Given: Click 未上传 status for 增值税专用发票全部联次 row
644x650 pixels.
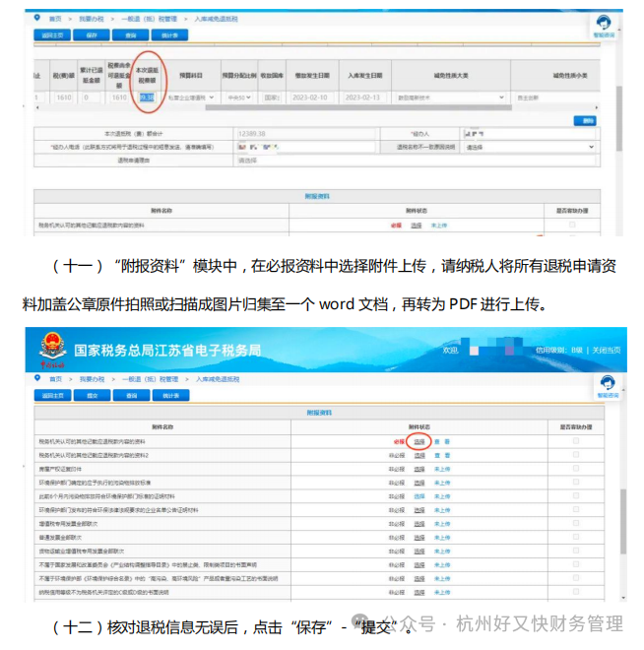Looking at the screenshot, I should click(442, 524).
